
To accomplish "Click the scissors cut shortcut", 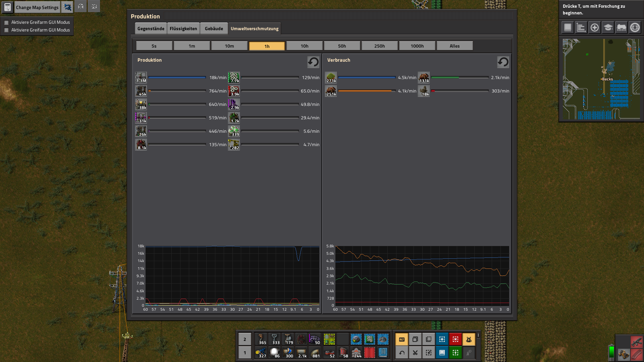I will tap(415, 353).
